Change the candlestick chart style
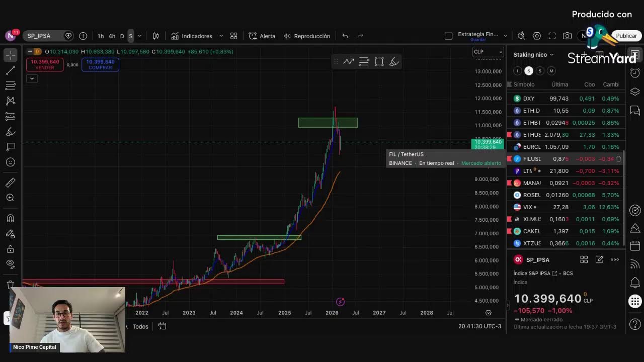Image resolution: width=644 pixels, height=362 pixels. pos(156,36)
